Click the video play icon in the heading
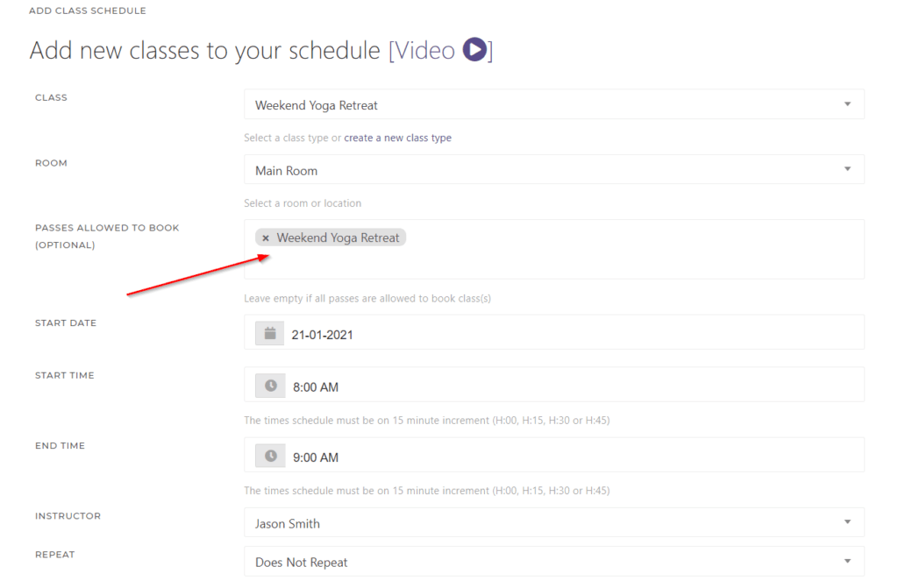898x588 pixels. pos(474,50)
